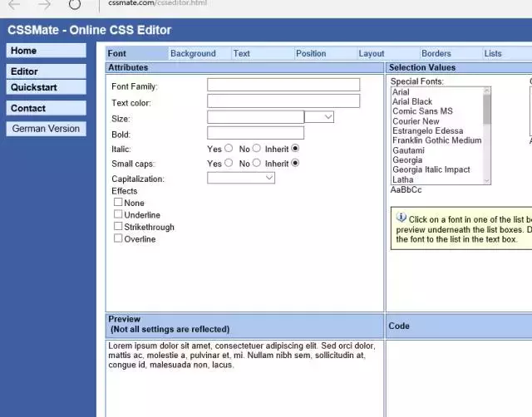The width and height of the screenshot is (532, 417).
Task: Enable the Underline effect checkbox
Action: pos(118,214)
